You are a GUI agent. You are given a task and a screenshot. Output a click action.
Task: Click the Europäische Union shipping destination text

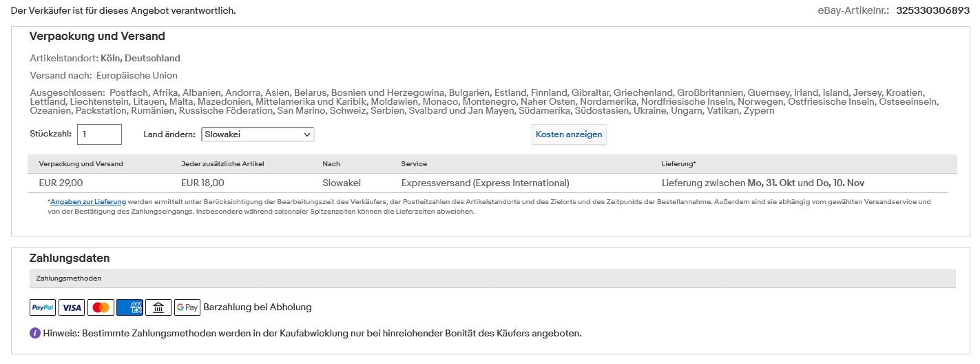[x=137, y=76]
